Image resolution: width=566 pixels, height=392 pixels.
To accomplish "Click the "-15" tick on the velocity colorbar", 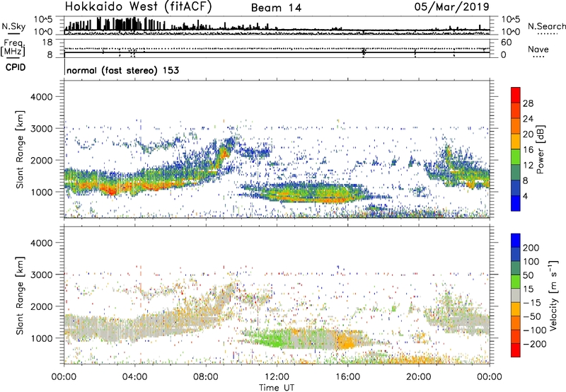I will [532, 303].
